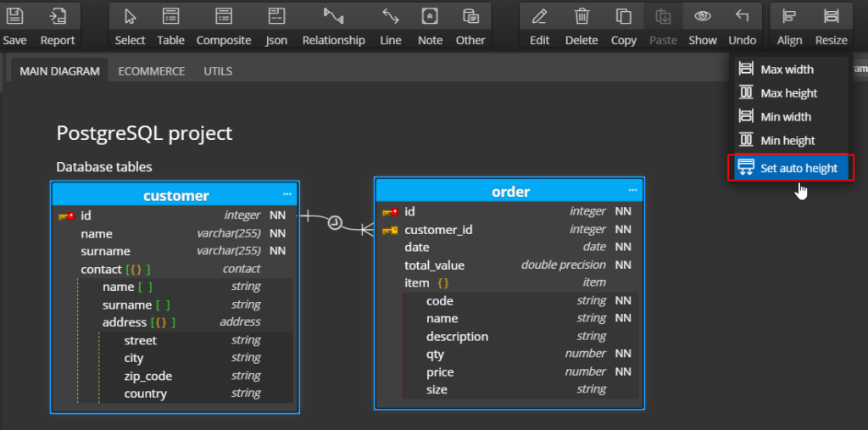
Task: Click the nested address column row
Action: (184, 322)
